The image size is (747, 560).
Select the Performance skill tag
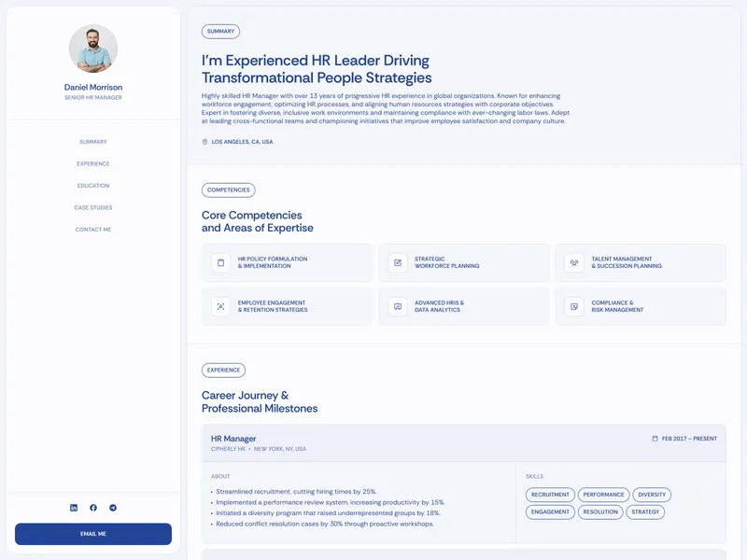coord(603,495)
